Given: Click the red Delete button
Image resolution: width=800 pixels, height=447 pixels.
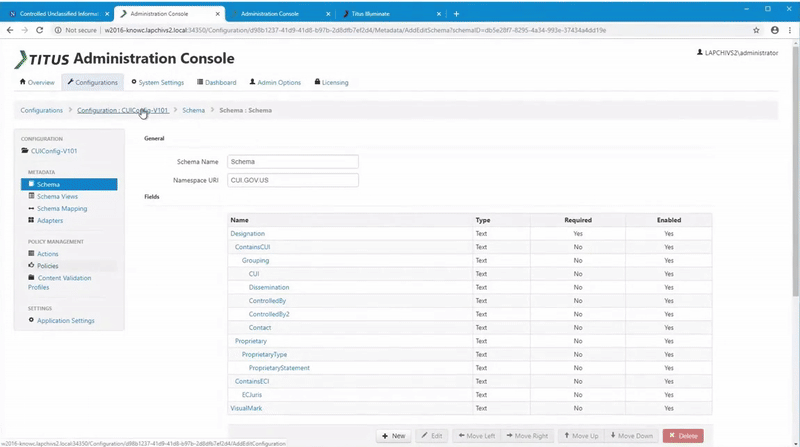Looking at the screenshot, I should tap(683, 436).
